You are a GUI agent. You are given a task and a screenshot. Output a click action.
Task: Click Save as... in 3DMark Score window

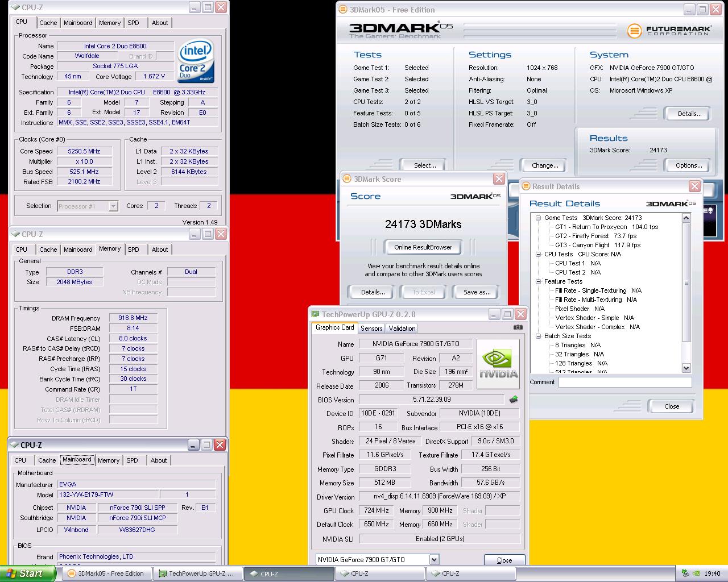click(x=477, y=292)
